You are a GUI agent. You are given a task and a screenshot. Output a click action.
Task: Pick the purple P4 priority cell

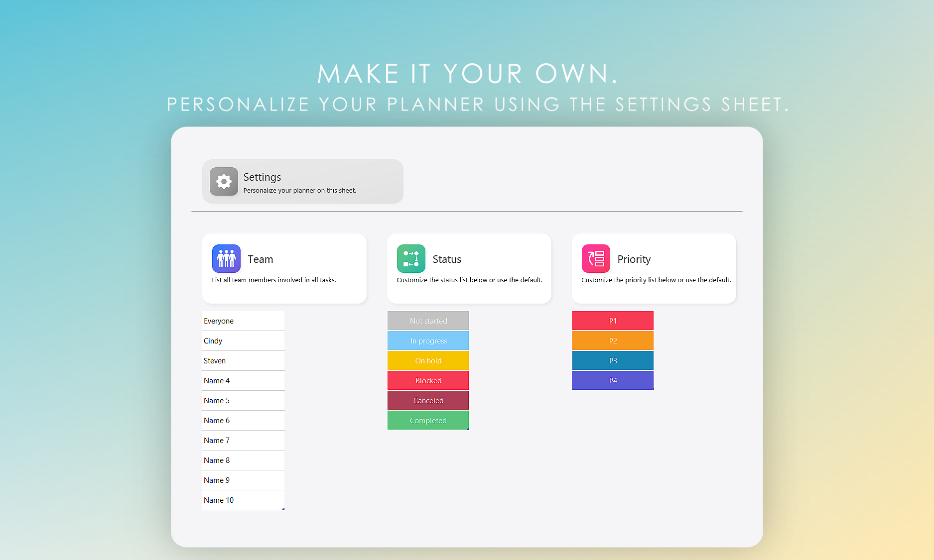[x=613, y=380]
